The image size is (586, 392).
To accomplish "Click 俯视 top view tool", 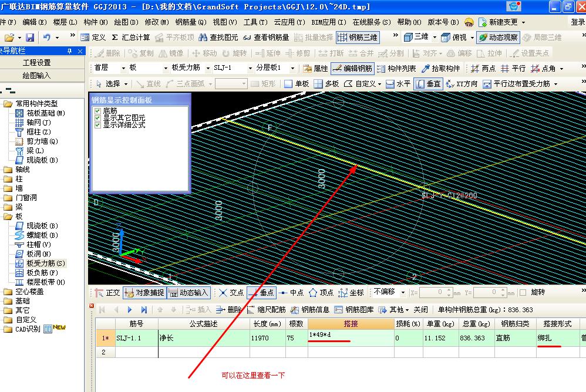I will tap(454, 38).
